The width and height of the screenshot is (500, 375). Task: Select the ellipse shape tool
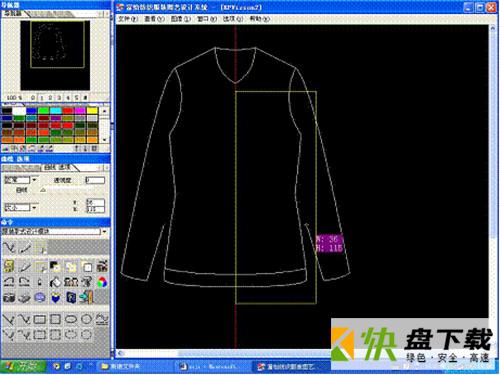pos(71,319)
